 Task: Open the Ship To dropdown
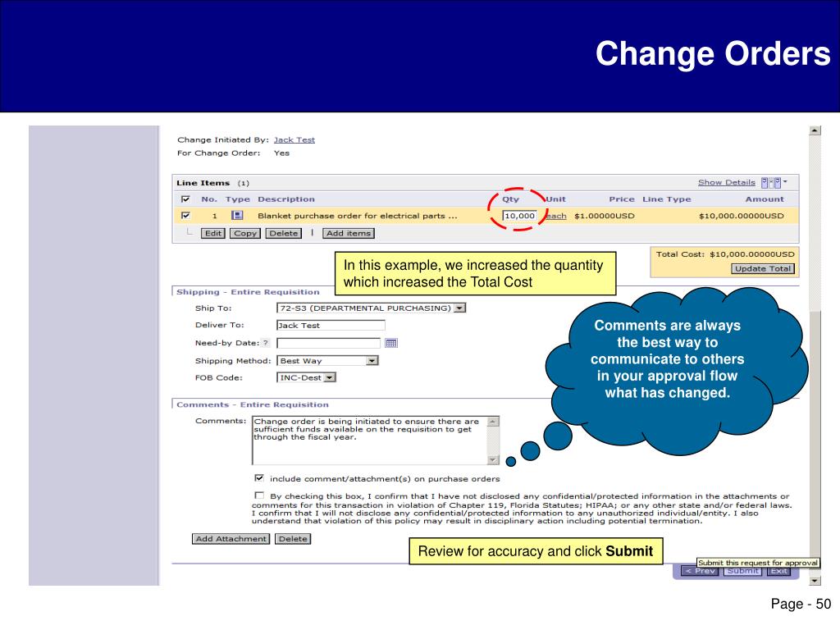(x=371, y=308)
